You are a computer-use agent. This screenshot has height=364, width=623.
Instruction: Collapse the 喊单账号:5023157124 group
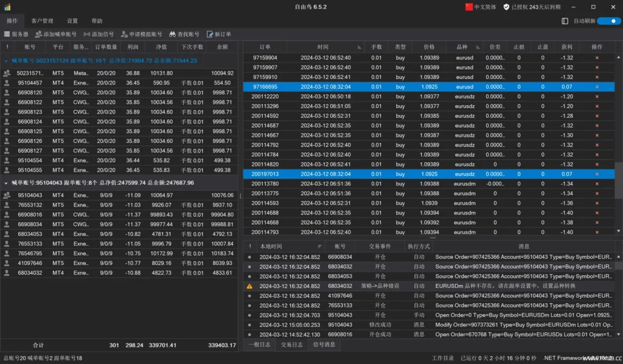pos(6,61)
